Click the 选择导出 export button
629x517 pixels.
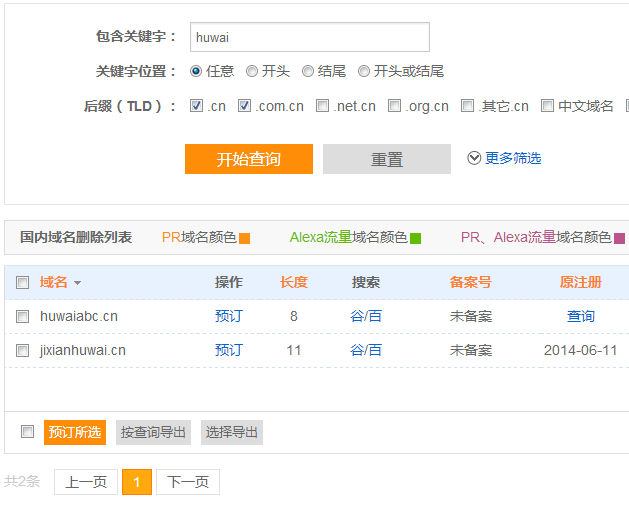[x=232, y=432]
